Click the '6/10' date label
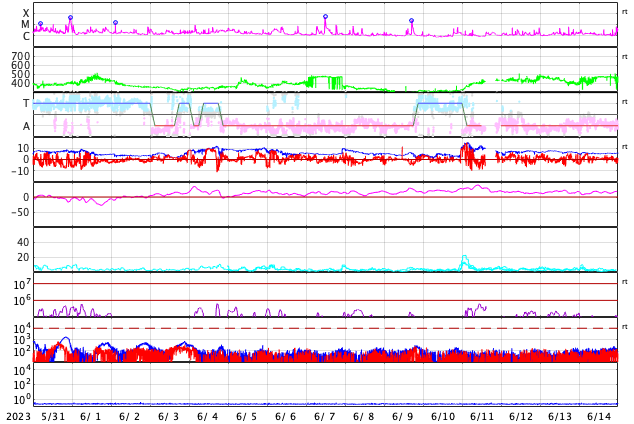The height and width of the screenshot is (424, 634). point(443,417)
